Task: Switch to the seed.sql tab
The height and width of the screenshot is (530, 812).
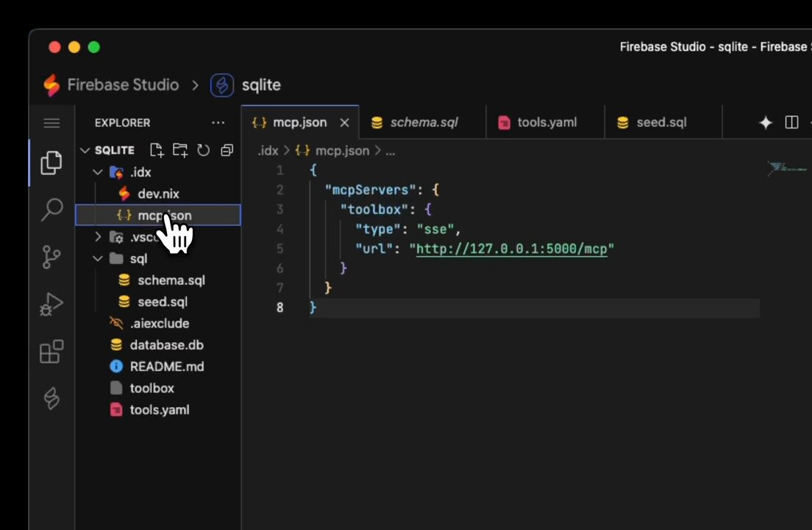Action: coord(663,122)
